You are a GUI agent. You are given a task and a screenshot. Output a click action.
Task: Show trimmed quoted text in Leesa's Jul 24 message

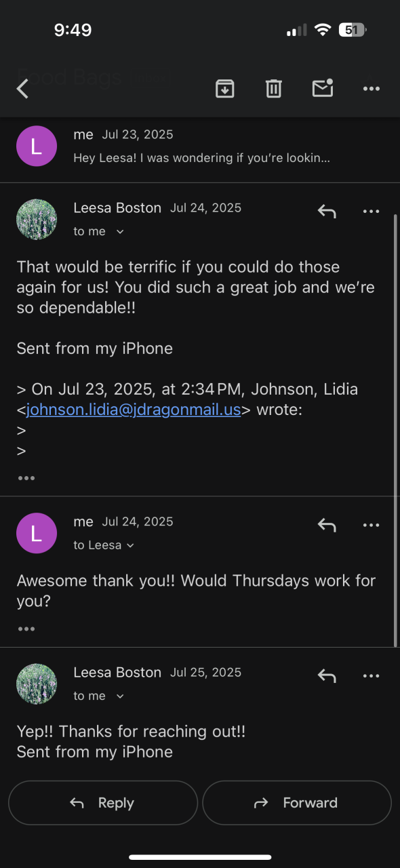pyautogui.click(x=26, y=478)
